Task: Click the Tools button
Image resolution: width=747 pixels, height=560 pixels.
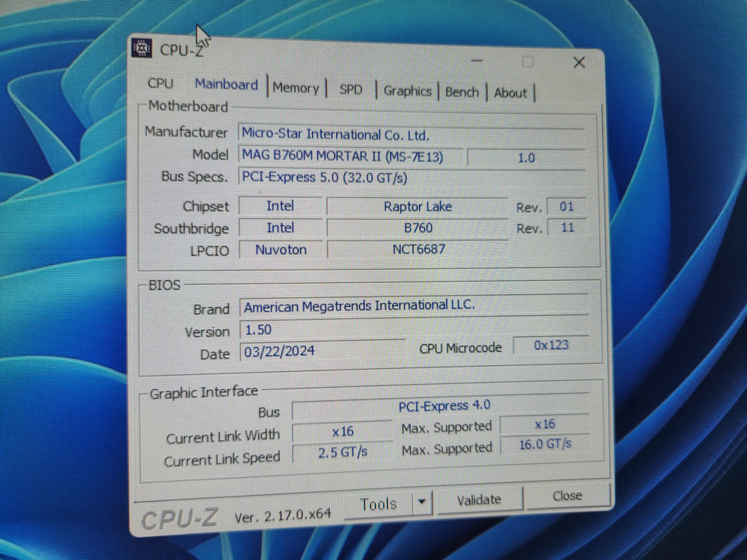Action: (x=379, y=503)
